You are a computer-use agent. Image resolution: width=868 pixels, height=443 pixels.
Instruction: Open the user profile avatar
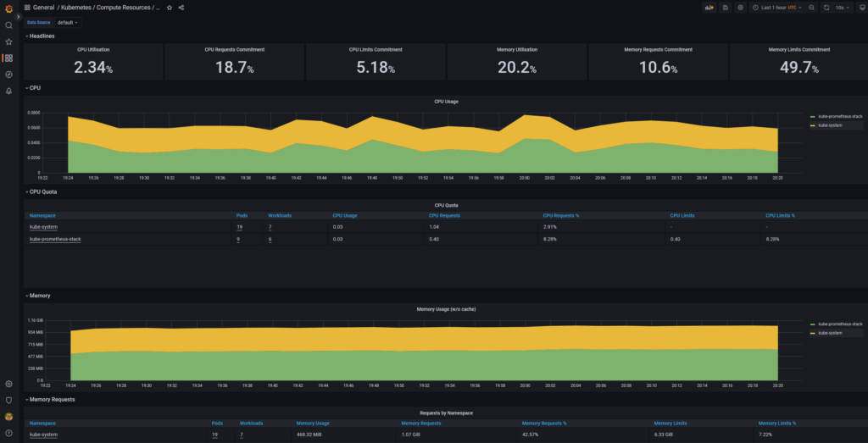8,417
